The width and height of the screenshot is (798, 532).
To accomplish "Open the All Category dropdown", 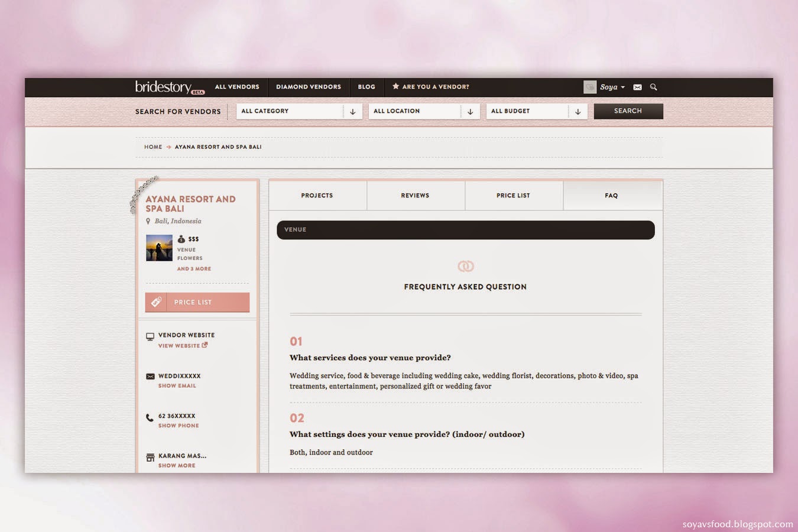I will tap(299, 111).
